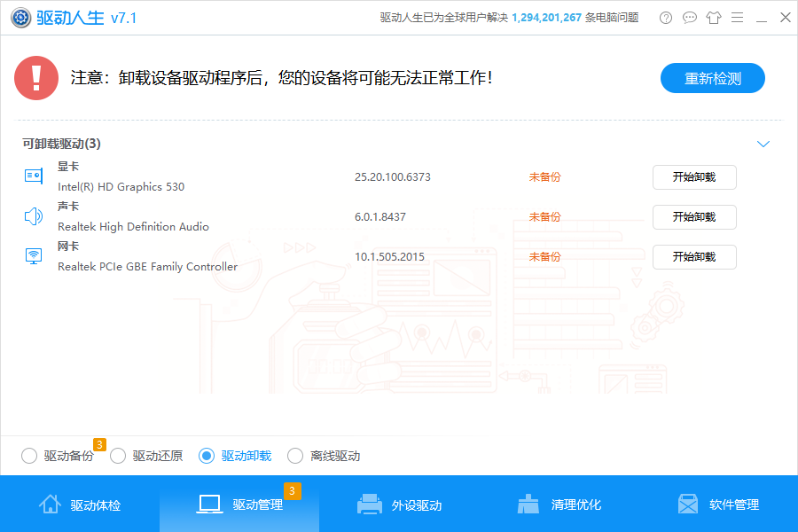This screenshot has height=532, width=798.
Task: Uninstall Realtek PCIe GBE Family Controller driver
Action: pos(694,256)
